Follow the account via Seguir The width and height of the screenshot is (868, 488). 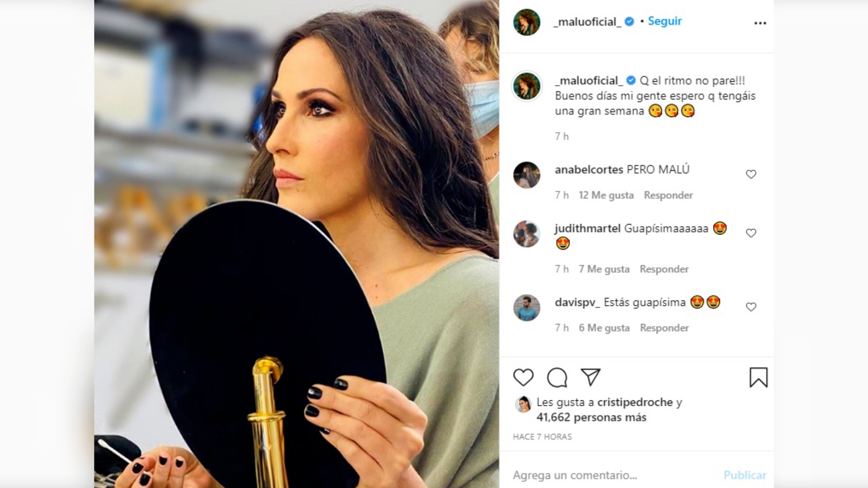[x=665, y=21]
